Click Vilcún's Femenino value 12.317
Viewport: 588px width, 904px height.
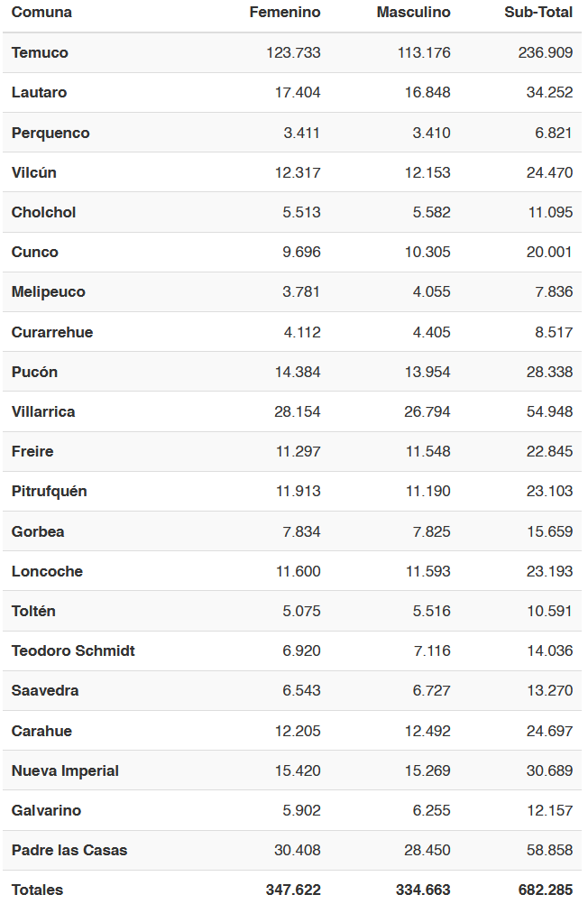(x=298, y=172)
